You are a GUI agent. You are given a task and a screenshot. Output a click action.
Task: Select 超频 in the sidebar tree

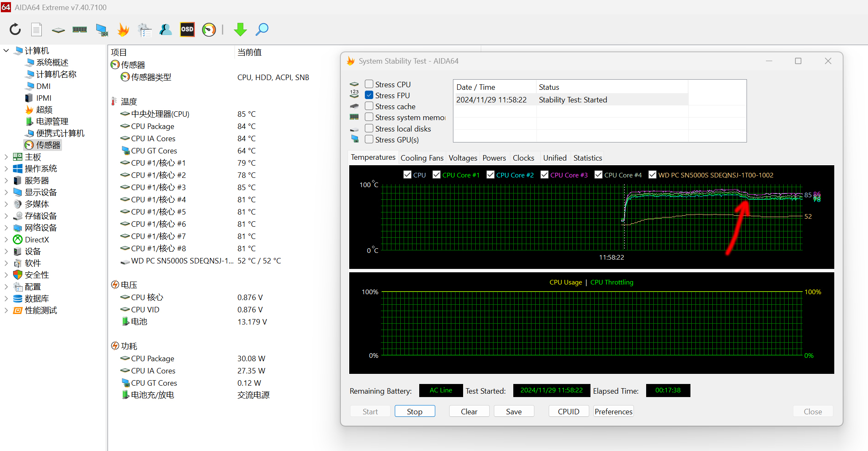pyautogui.click(x=44, y=110)
